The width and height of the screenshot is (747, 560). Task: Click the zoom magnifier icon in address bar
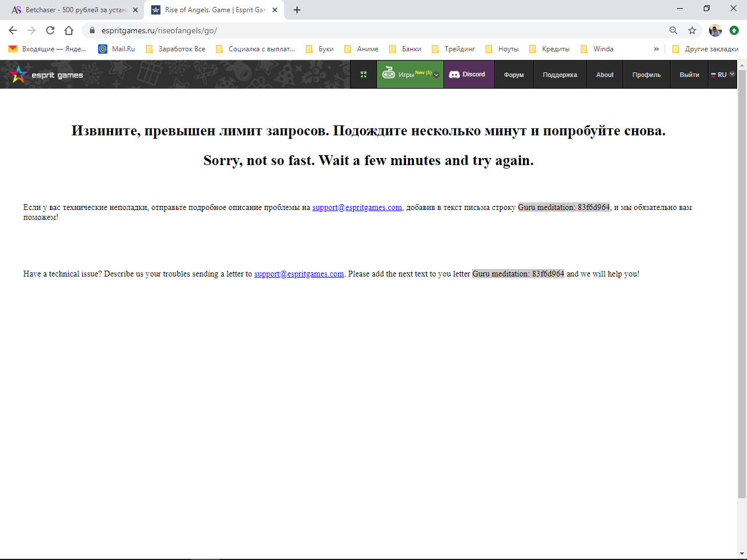tap(673, 30)
